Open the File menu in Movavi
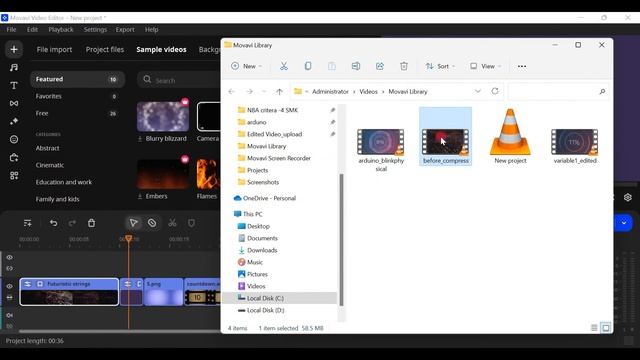This screenshot has width=640, height=360. [x=11, y=29]
